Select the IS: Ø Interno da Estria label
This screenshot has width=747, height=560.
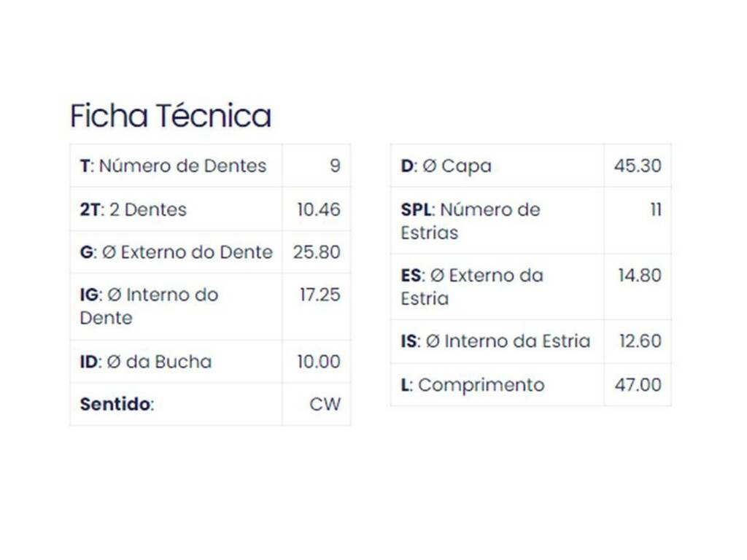point(495,341)
